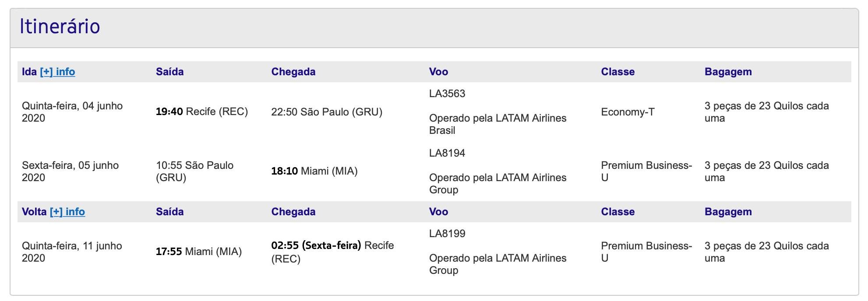Screen dimensions: 868x301
Task: Select flight number LA8194
Action: pyautogui.click(x=447, y=153)
